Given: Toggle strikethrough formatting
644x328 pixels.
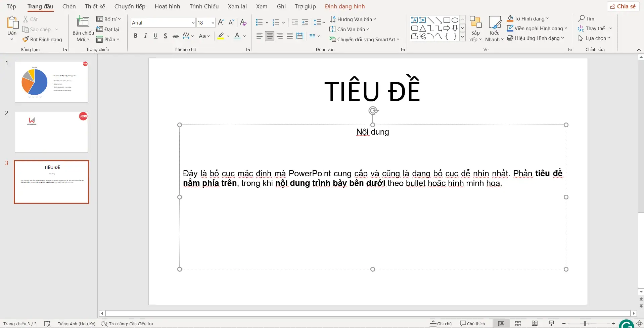Looking at the screenshot, I should [x=176, y=36].
